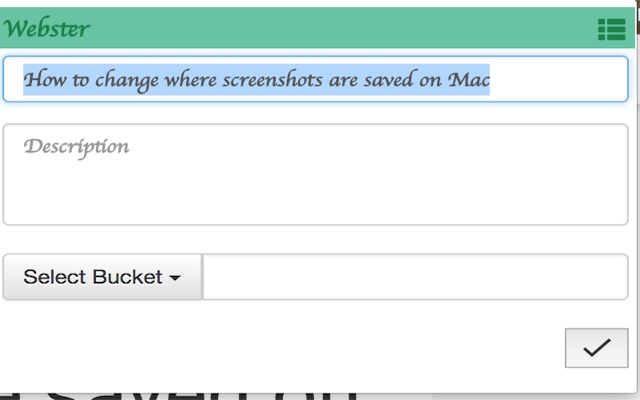Open the list view icon in Webster header
This screenshot has height=400, width=640.
(611, 29)
